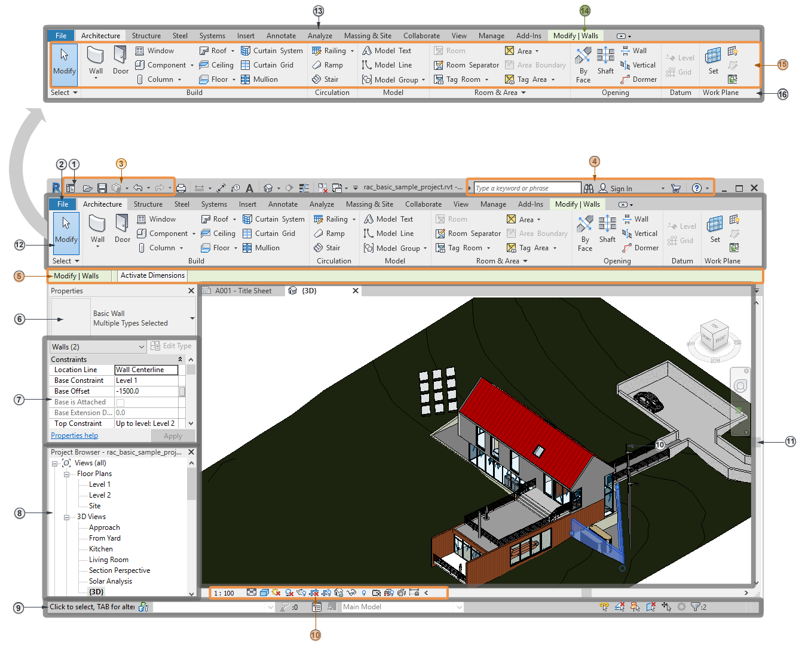The height and width of the screenshot is (672, 799).
Task: Close the Project Browser panel
Action: (x=191, y=452)
